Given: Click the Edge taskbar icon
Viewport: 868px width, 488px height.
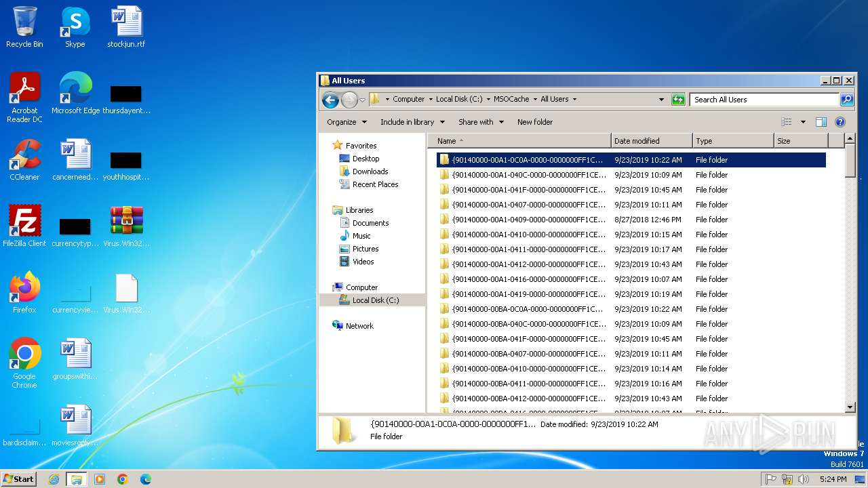Looking at the screenshot, I should tap(146, 479).
